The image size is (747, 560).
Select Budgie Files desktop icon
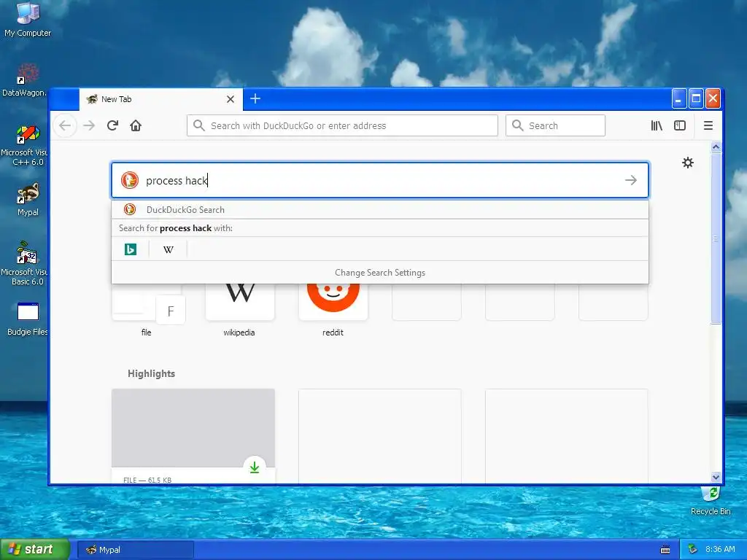pyautogui.click(x=27, y=319)
